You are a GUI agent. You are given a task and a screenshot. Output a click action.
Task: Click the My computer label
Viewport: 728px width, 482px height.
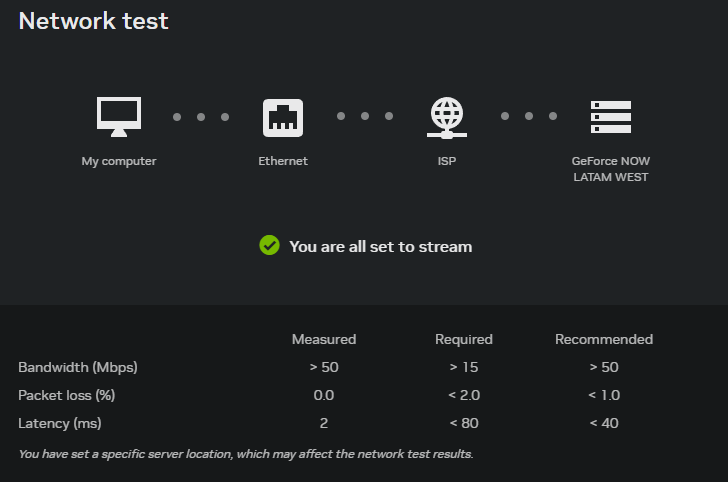pos(119,161)
